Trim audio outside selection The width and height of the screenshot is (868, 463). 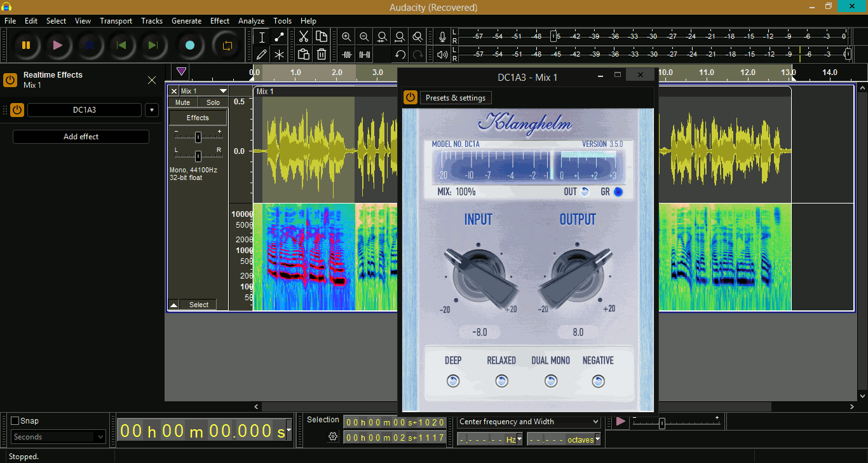tap(346, 55)
